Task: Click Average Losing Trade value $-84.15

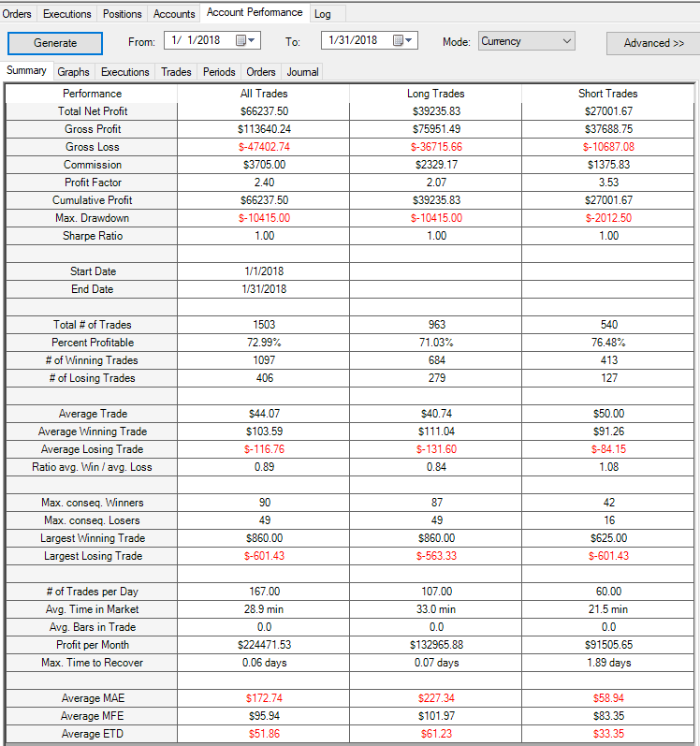Action: tap(608, 449)
